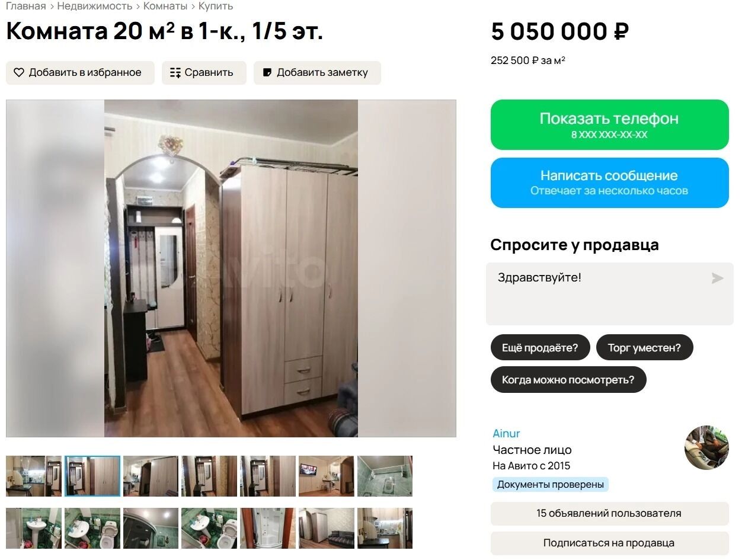Choose Торг уместен? quick question chip
745x560 pixels.
coord(644,347)
